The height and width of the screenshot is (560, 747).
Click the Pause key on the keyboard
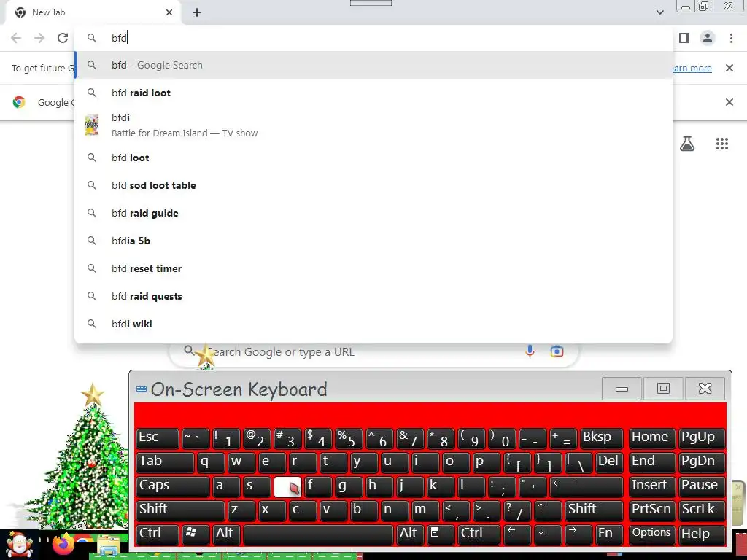click(x=702, y=486)
